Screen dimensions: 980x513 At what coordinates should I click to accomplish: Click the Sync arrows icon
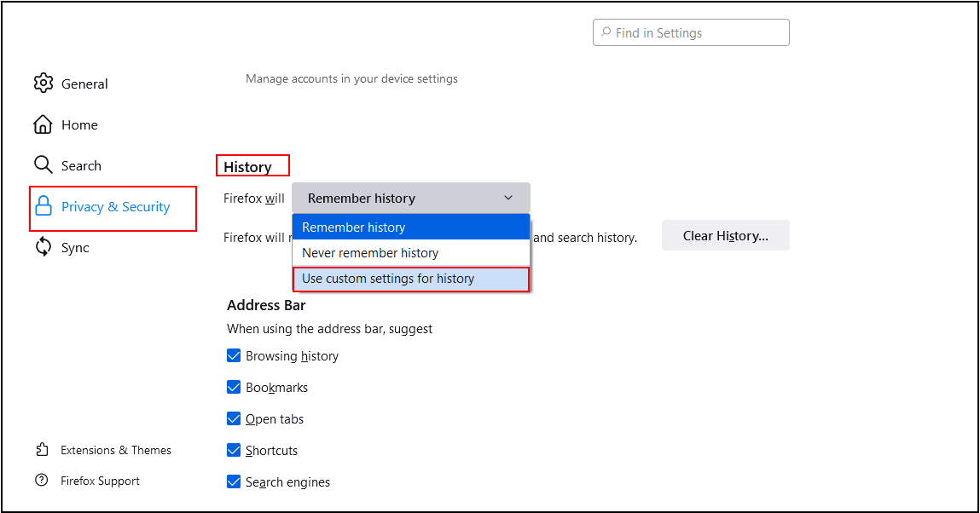click(43, 247)
